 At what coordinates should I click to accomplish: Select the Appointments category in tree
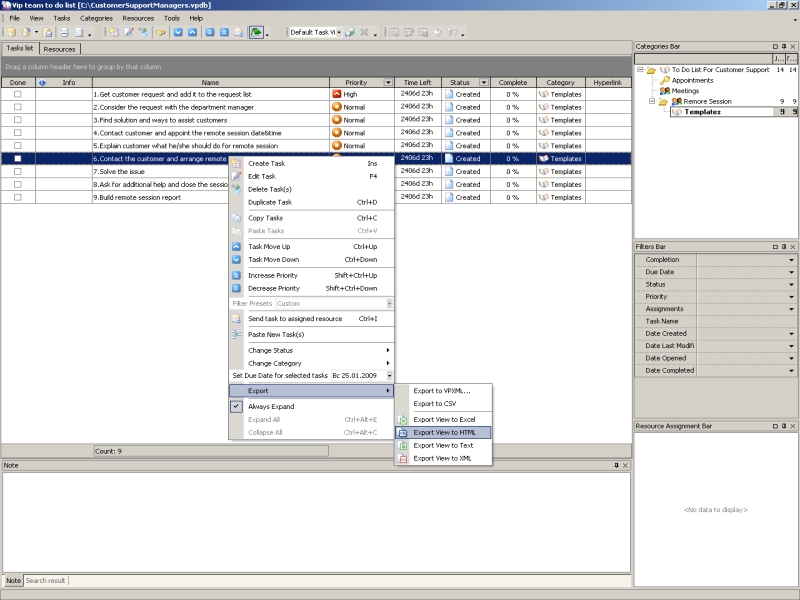(692, 80)
